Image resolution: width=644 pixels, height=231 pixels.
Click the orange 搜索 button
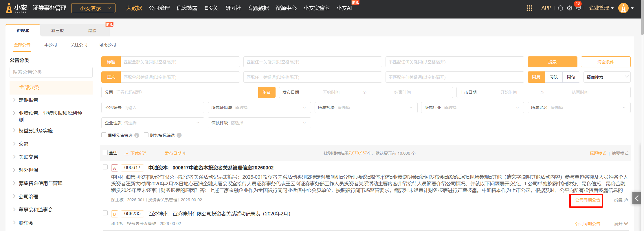552,62
